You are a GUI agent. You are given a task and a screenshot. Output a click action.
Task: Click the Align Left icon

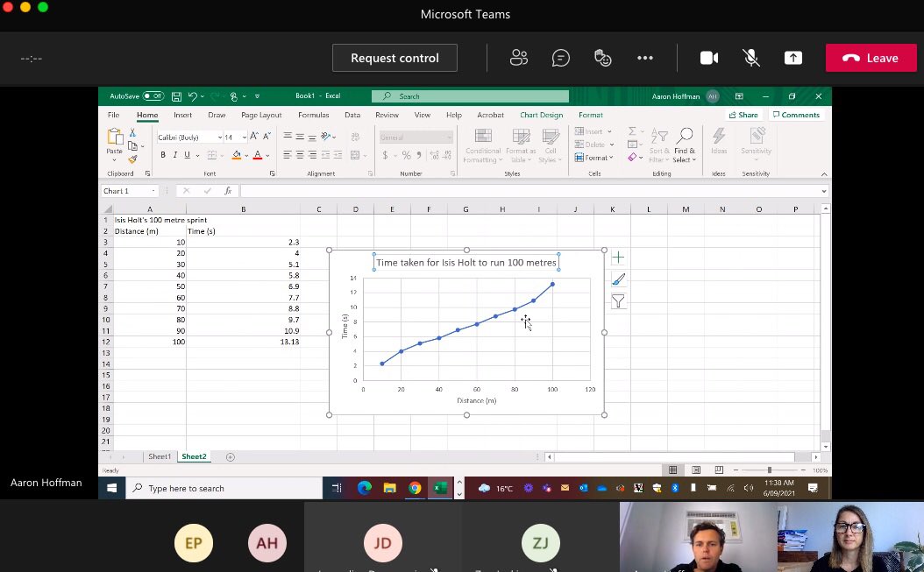(x=288, y=155)
